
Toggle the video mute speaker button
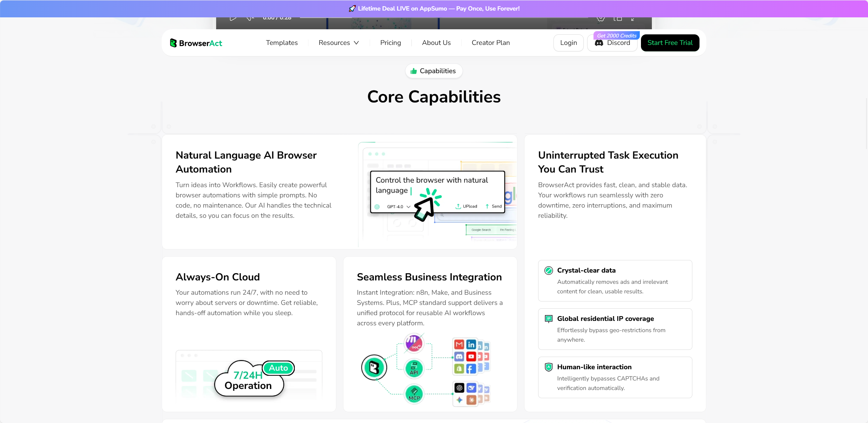pos(250,18)
